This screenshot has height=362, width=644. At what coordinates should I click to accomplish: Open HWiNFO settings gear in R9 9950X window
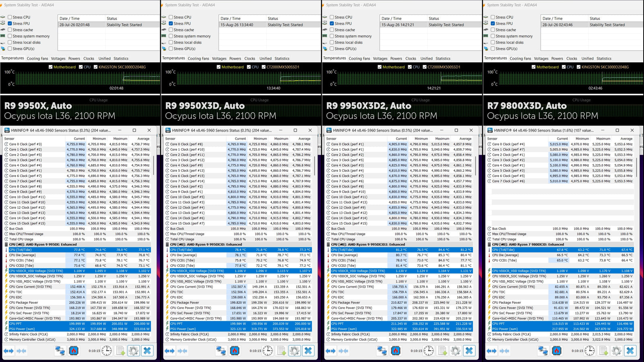[134, 351]
